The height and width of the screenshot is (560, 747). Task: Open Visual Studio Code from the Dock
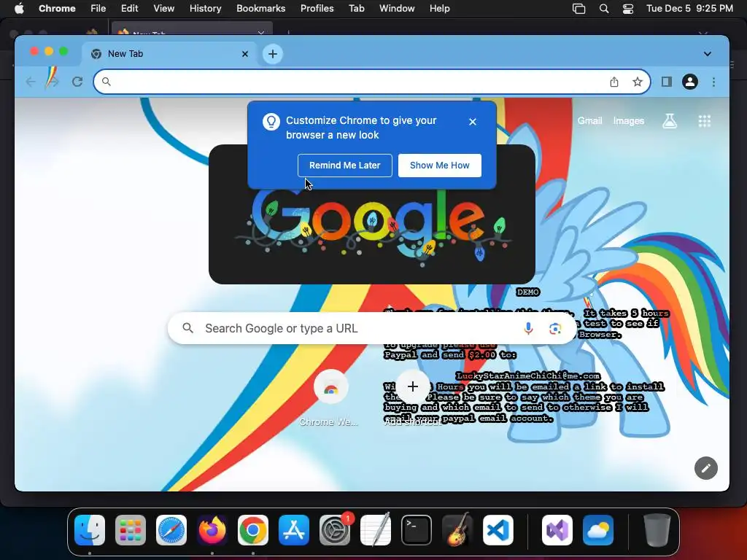click(498, 530)
